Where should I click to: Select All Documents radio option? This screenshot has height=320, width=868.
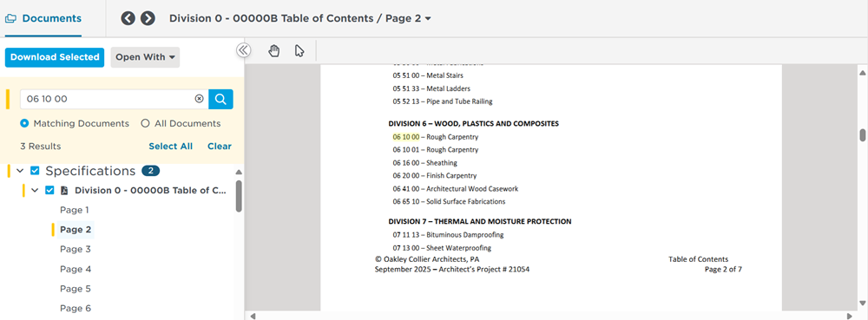click(x=145, y=123)
